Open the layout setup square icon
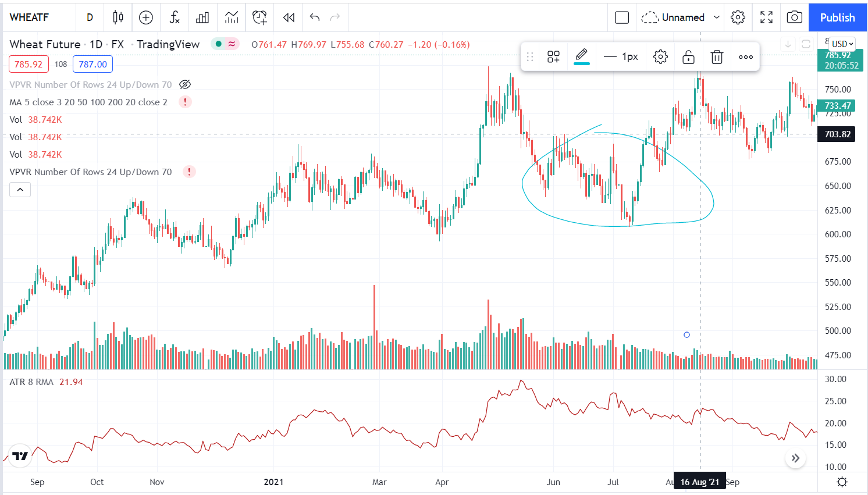The width and height of the screenshot is (868, 495). pos(622,17)
